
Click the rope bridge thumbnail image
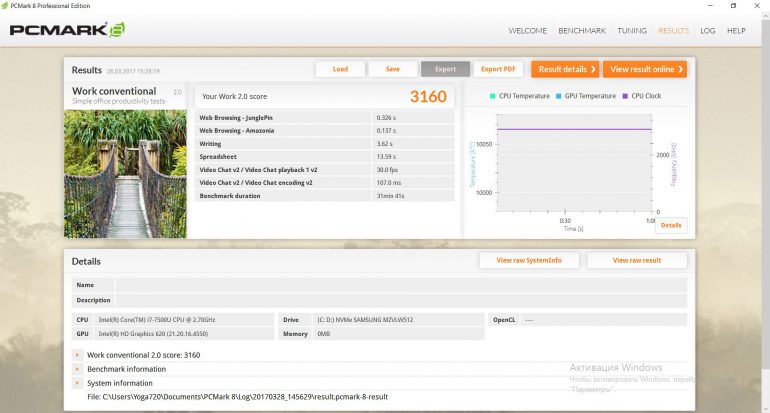tap(125, 174)
